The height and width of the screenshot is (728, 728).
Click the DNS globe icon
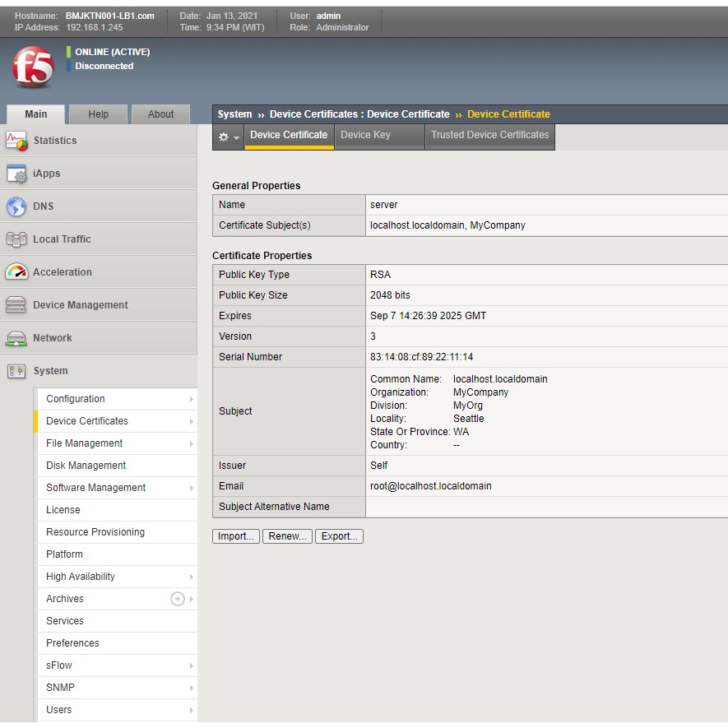click(x=16, y=206)
